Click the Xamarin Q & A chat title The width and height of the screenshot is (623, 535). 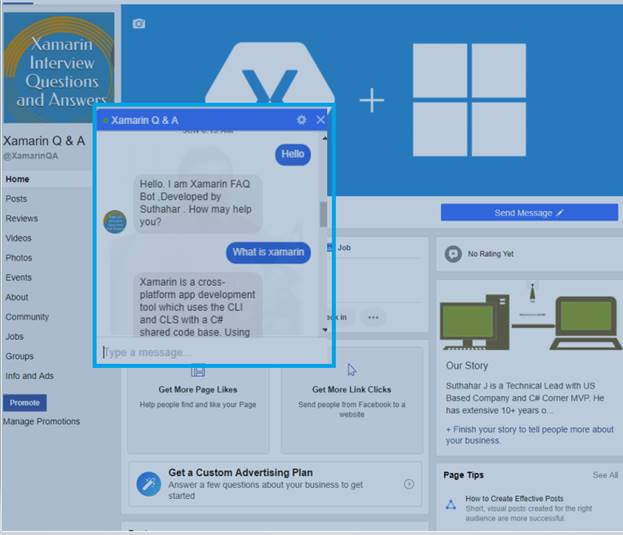[145, 120]
